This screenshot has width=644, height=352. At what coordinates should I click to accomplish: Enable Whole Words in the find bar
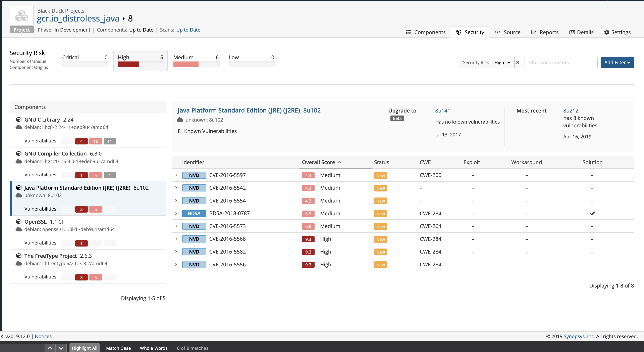point(154,348)
